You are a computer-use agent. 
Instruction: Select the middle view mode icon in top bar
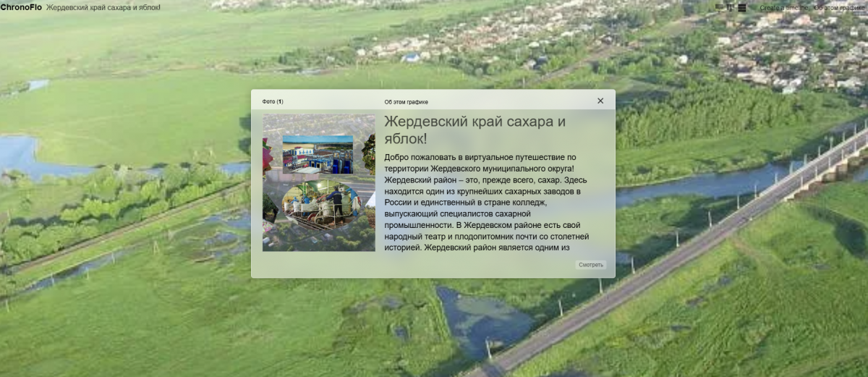[x=731, y=7]
